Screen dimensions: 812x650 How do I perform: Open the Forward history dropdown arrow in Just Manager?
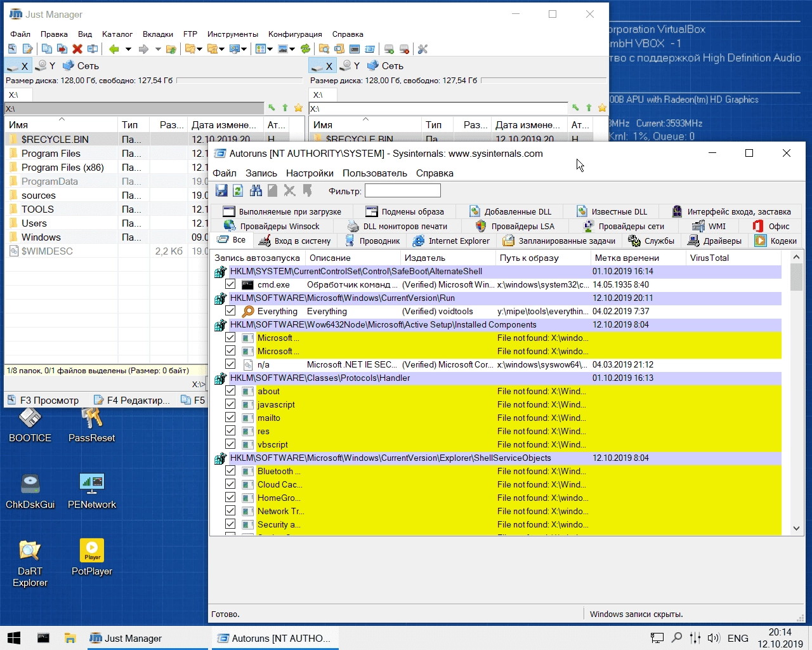tap(158, 49)
